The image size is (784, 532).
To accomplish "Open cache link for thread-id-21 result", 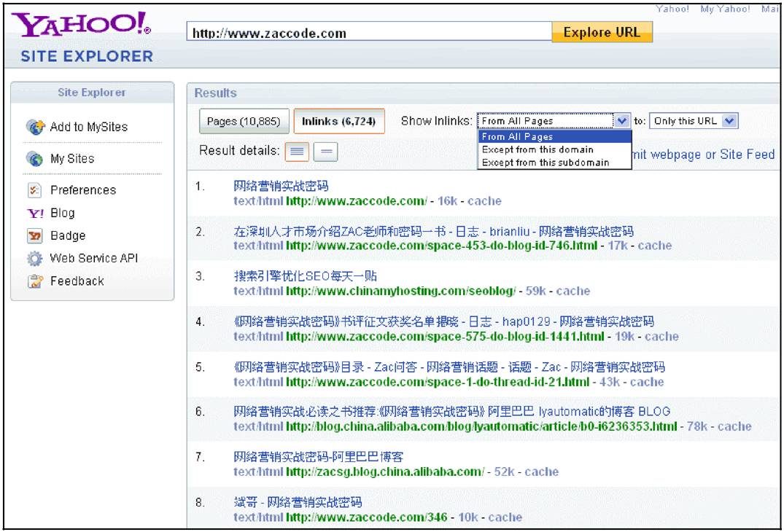I will [646, 382].
